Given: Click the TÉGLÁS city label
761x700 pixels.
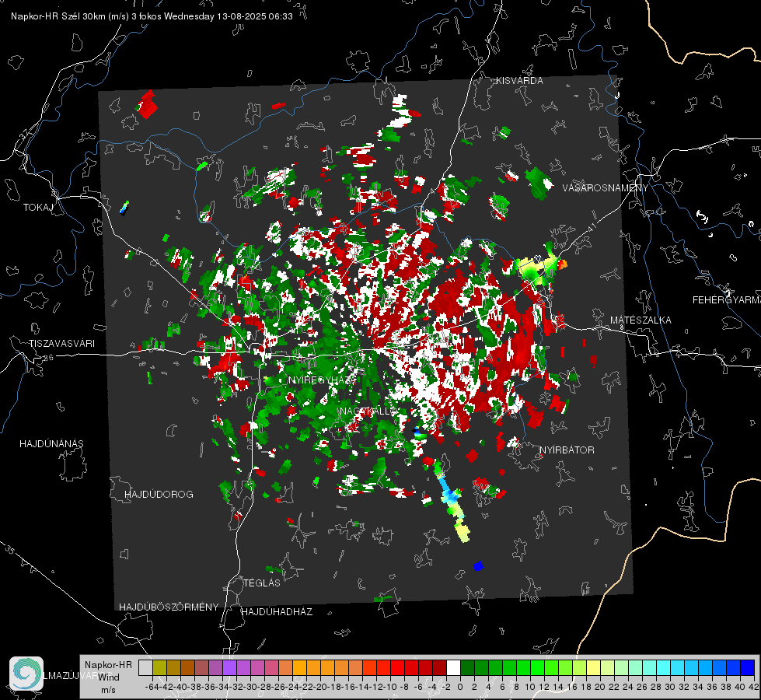Looking at the screenshot, I should [262, 583].
